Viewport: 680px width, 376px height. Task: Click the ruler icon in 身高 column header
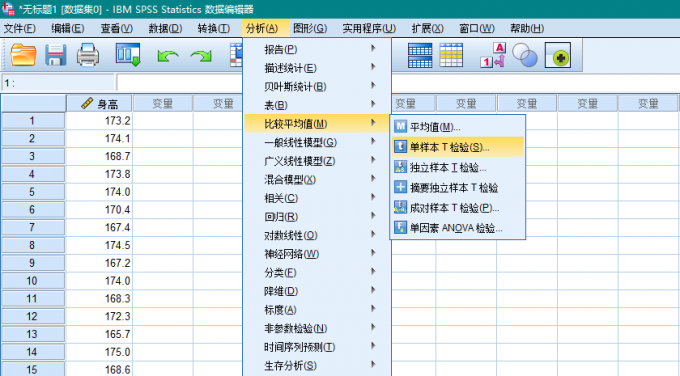[x=87, y=103]
